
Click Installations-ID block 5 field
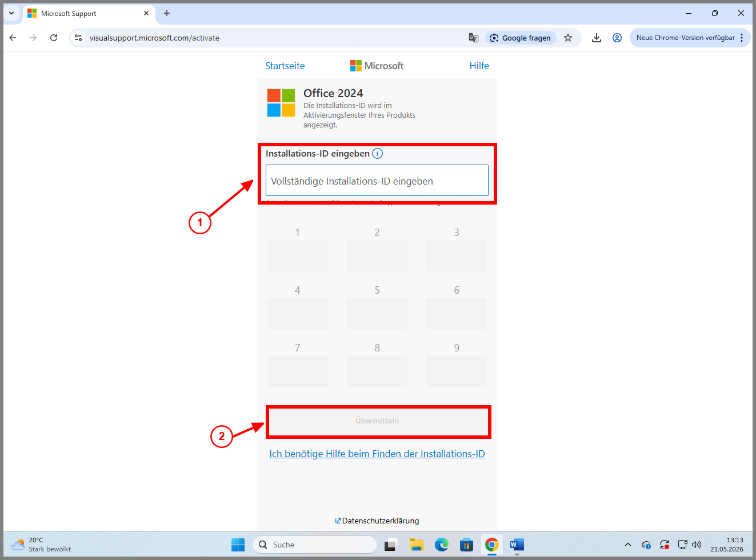pyautogui.click(x=377, y=313)
